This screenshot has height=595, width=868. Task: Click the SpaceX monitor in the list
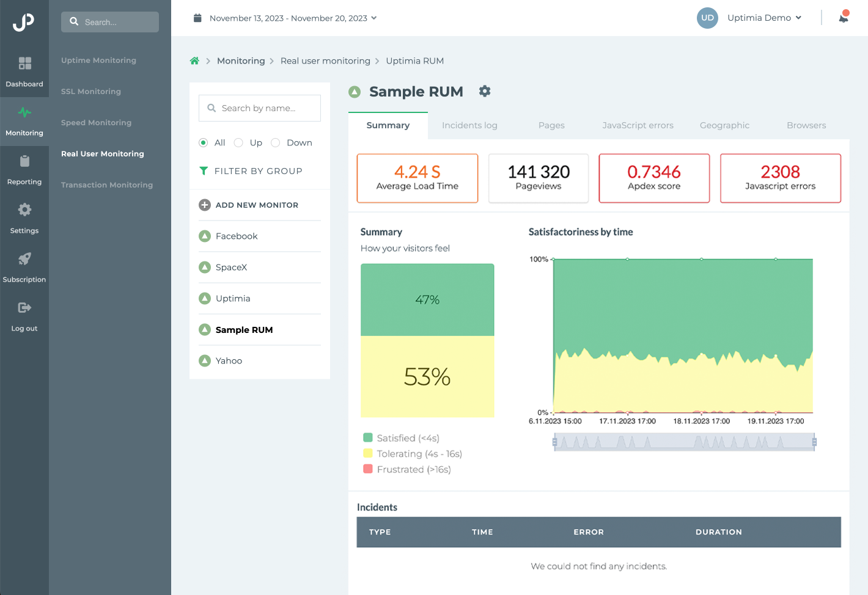232,267
